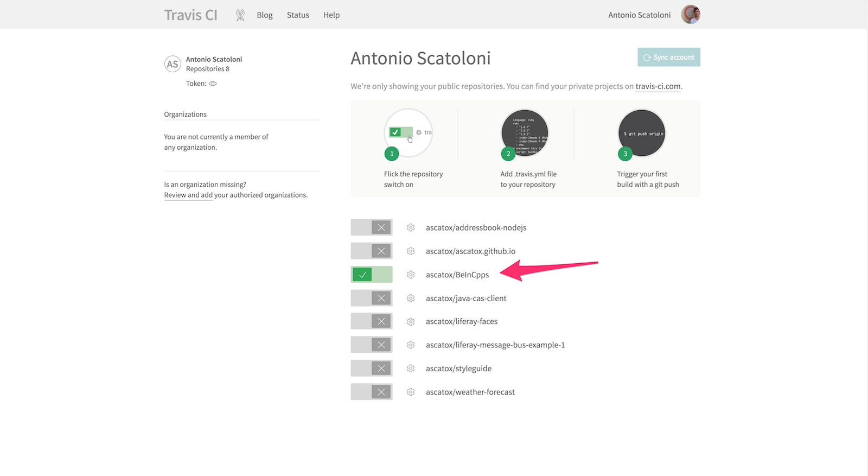
Task: Go to the Status page
Action: (x=298, y=15)
